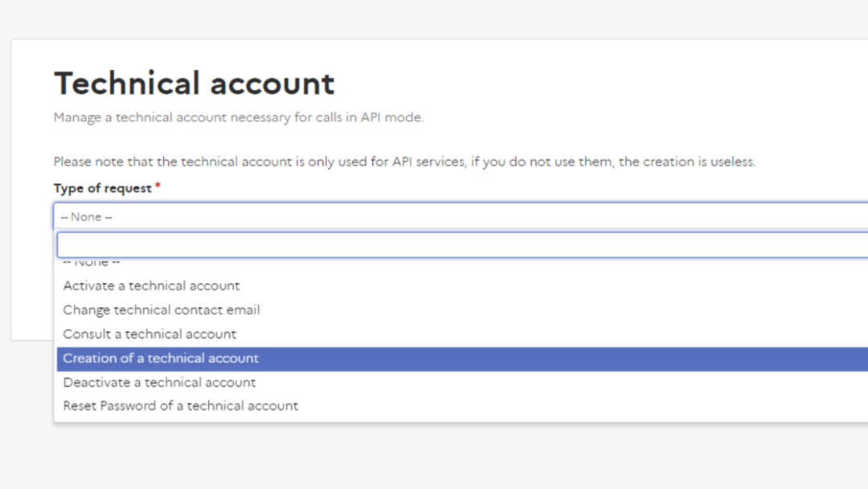Click the word 'useless' ending the note
Viewport: 868px width, 489px height.
coord(732,162)
